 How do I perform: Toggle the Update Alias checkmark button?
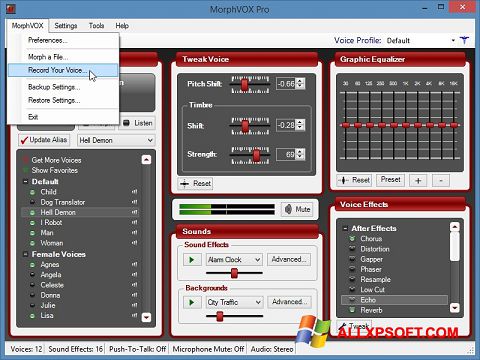pos(44,140)
